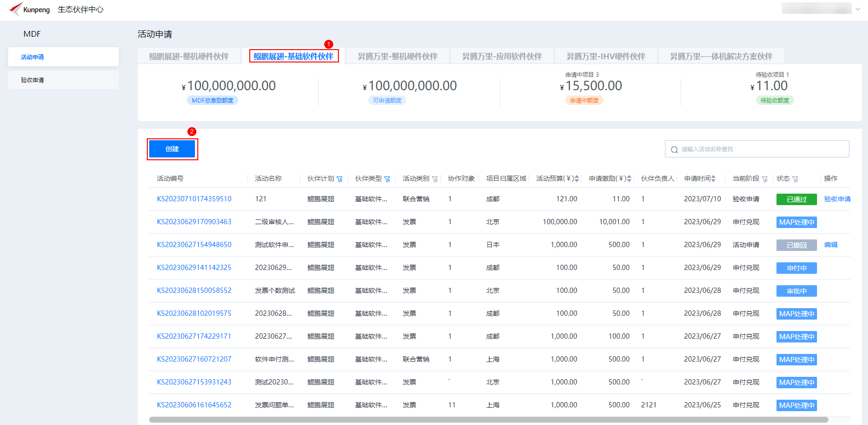Image resolution: width=868 pixels, height=425 pixels.
Task: Click the 日本 region cell
Action: (x=493, y=245)
